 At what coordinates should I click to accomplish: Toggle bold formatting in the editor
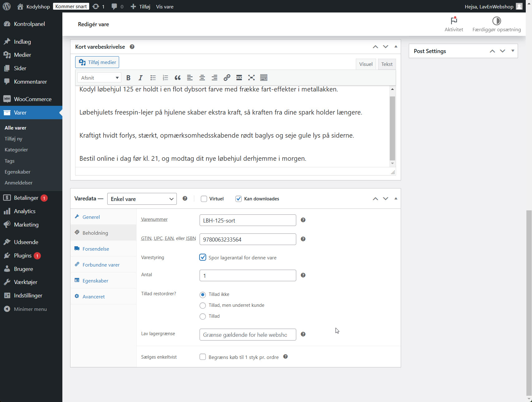tap(128, 77)
